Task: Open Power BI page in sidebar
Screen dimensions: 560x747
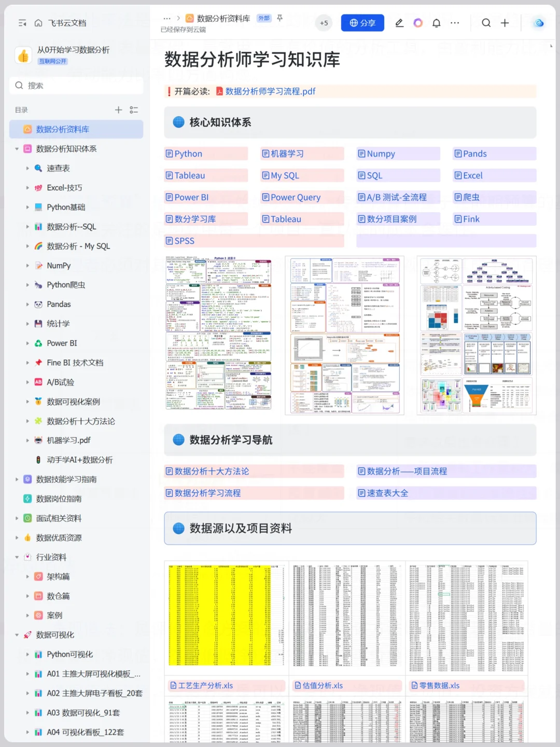Action: click(x=62, y=343)
